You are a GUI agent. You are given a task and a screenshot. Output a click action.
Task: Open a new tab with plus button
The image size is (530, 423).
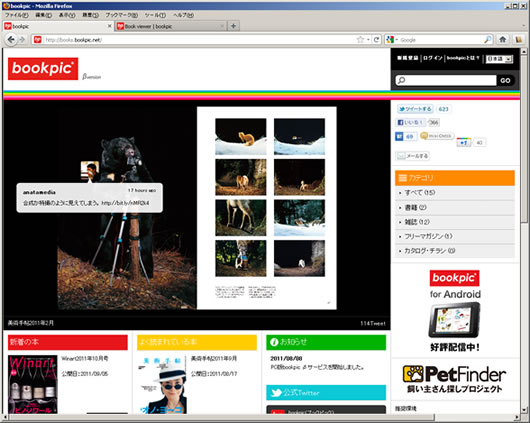(234, 26)
